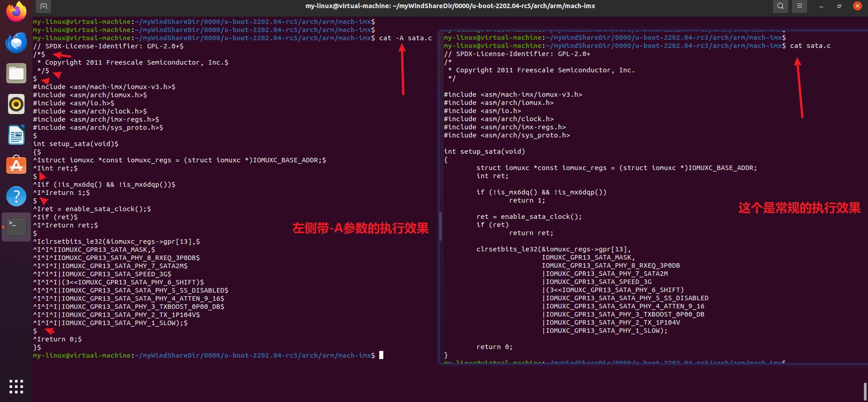Click '|IOMUXC_GPR13_SATA_PHY_1_SLOW);' in right pane
The height and width of the screenshot is (402, 868).
(605, 331)
